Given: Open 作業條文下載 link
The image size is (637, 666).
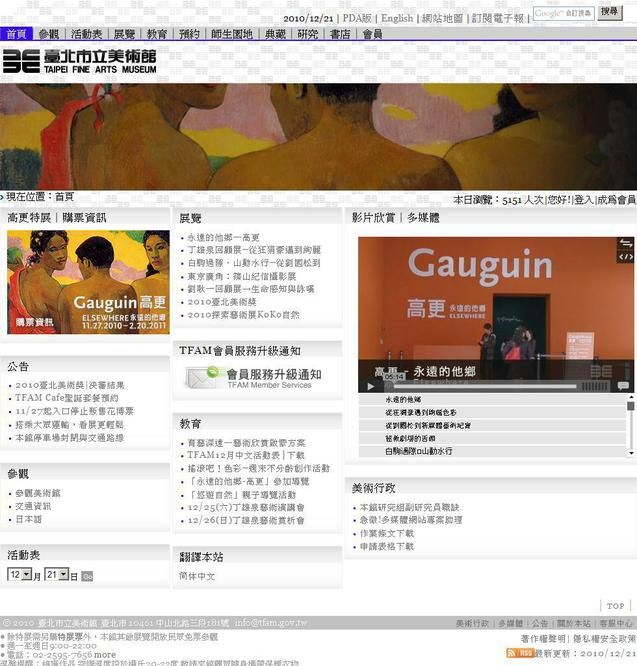Looking at the screenshot, I should [x=386, y=533].
